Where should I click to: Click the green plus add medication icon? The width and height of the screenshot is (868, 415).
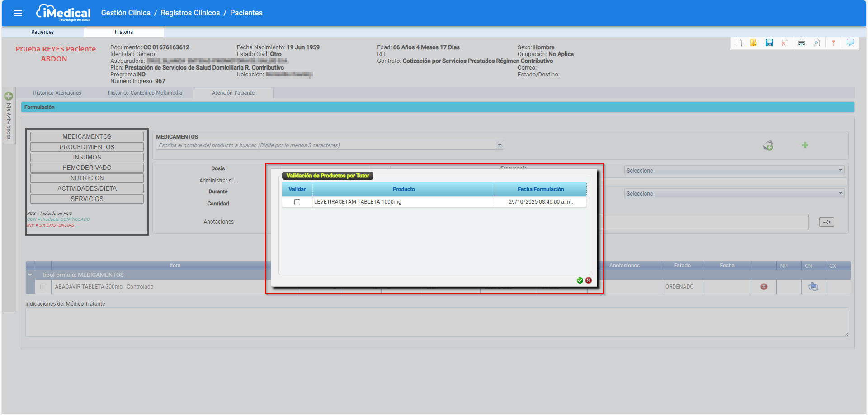(805, 145)
